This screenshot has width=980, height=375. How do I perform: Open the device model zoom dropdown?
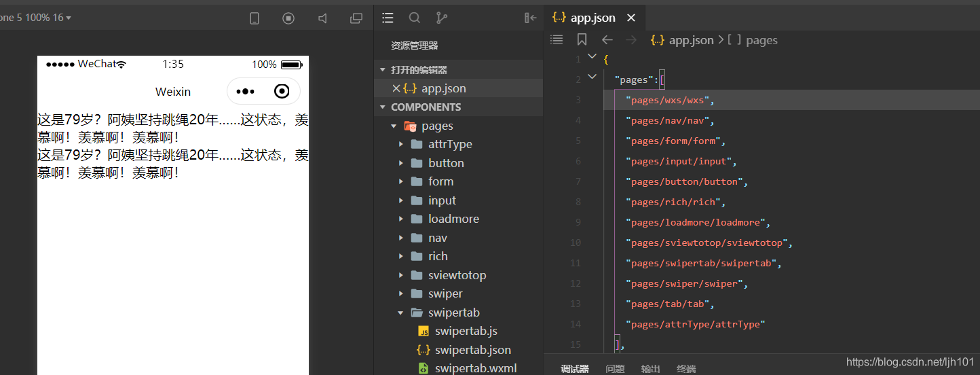(35, 18)
